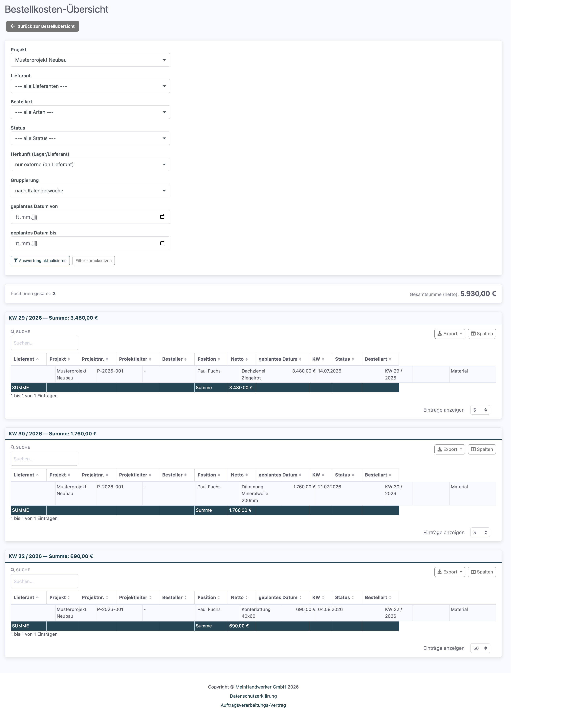Sort KW 30 table by geplantes Datum
This screenshot has height=728, width=570.
coord(282,475)
